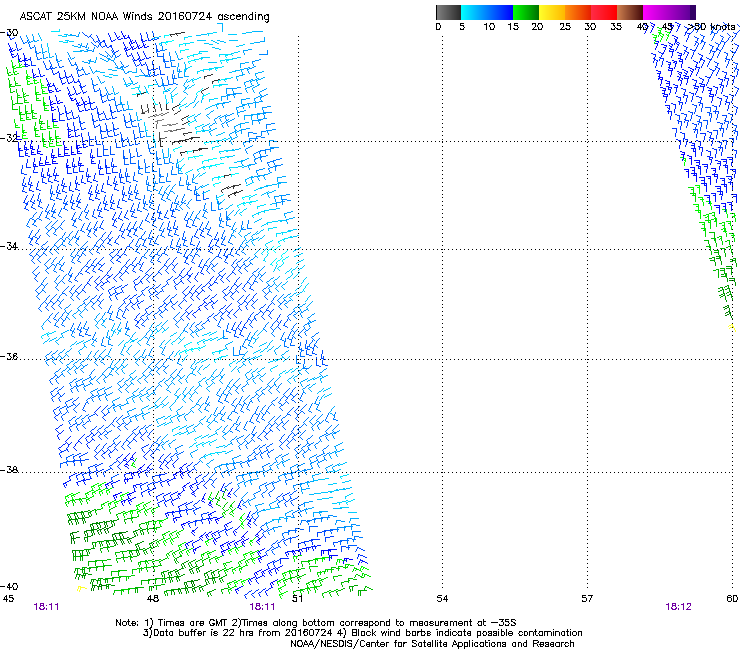Image resolution: width=740 pixels, height=650 pixels.
Task: Click the note 'Black wind barbs indicate possible contamination'
Action: (467, 633)
